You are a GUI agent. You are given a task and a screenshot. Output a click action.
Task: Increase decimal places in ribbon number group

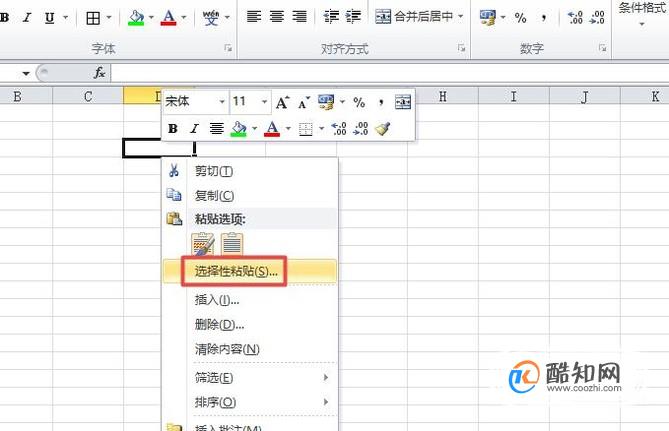tap(575, 17)
